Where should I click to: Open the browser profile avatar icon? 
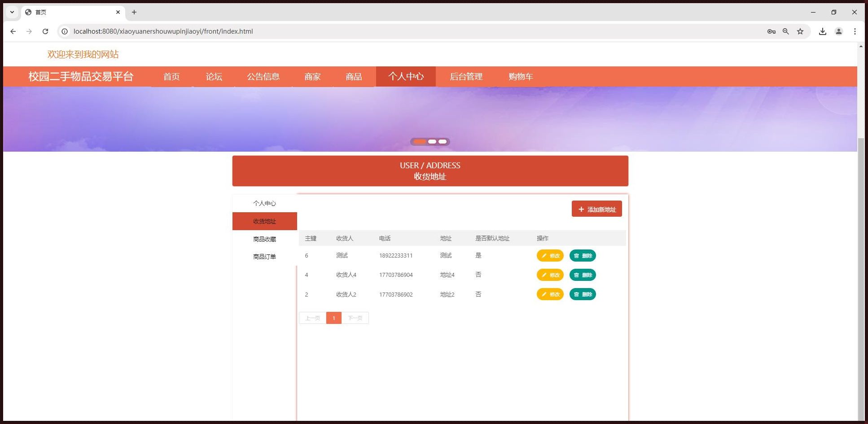[838, 31]
